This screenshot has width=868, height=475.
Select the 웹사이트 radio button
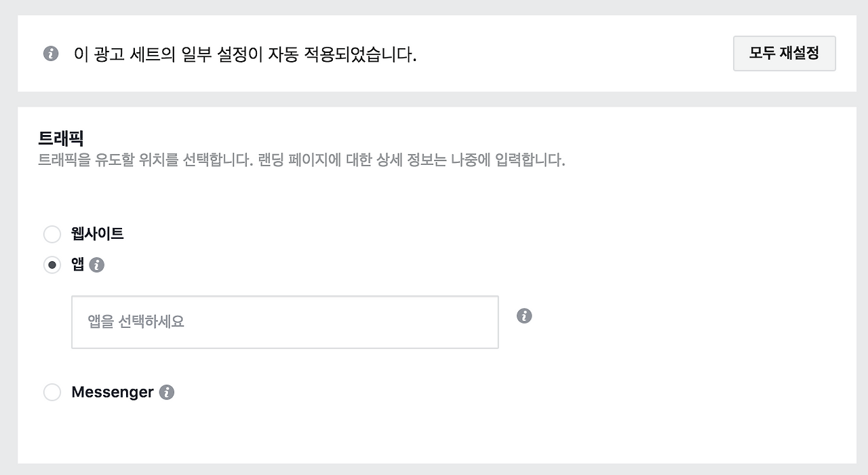[x=52, y=234]
